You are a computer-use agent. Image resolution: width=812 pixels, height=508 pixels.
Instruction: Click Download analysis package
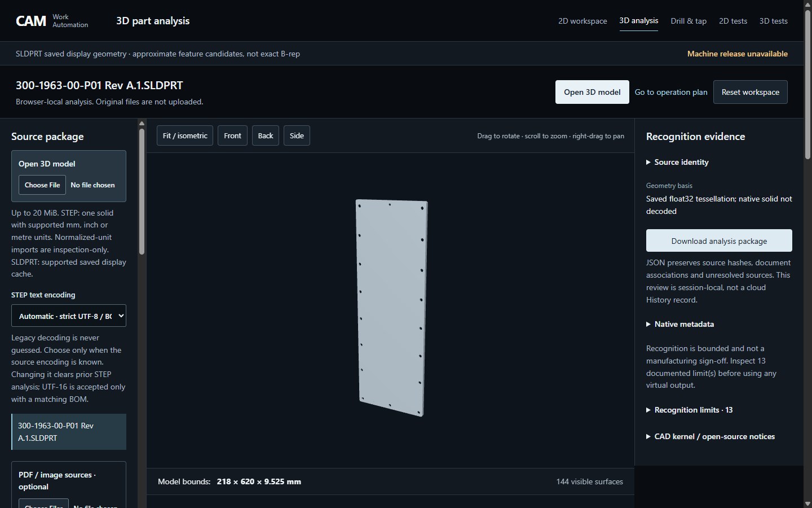tap(719, 240)
